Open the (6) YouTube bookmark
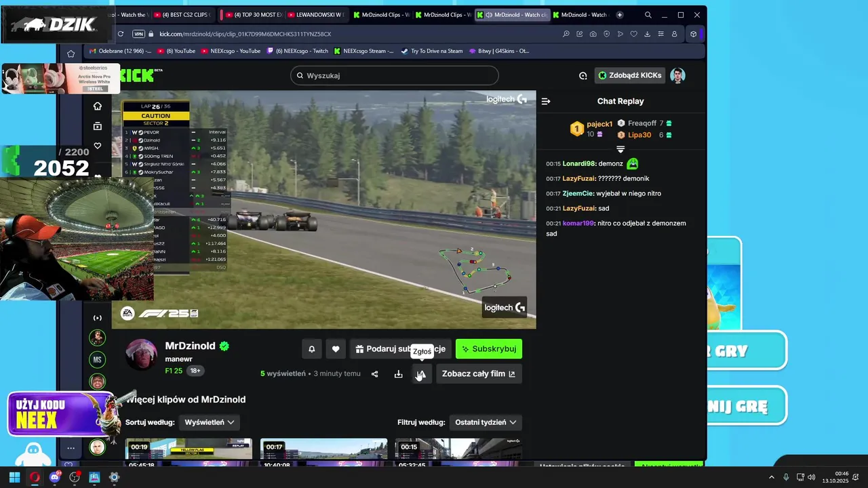This screenshot has width=868, height=488. click(x=176, y=51)
